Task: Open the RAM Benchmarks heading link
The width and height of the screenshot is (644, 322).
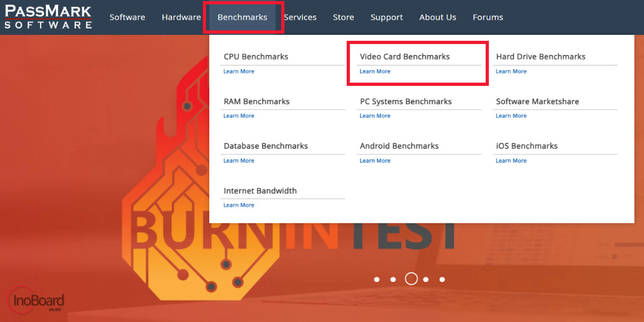Action: pos(257,101)
